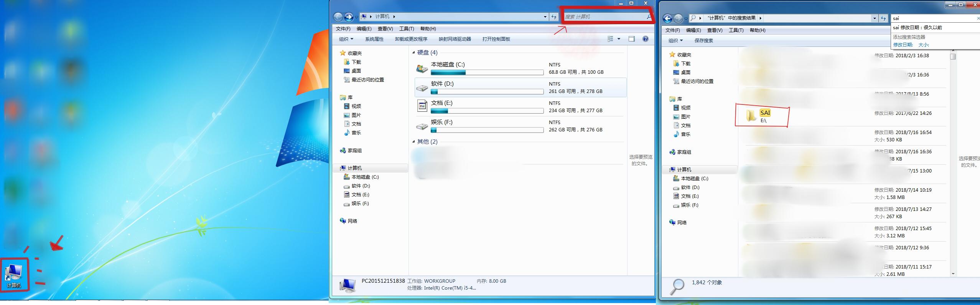Click 卸载或更改程序 in the toolbar

pos(411,39)
